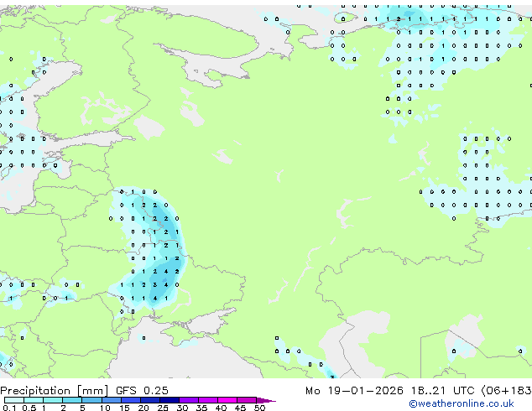The width and height of the screenshot is (532, 411).
Task: Click the 10–15 mm legend swatch
Action: [111, 400]
